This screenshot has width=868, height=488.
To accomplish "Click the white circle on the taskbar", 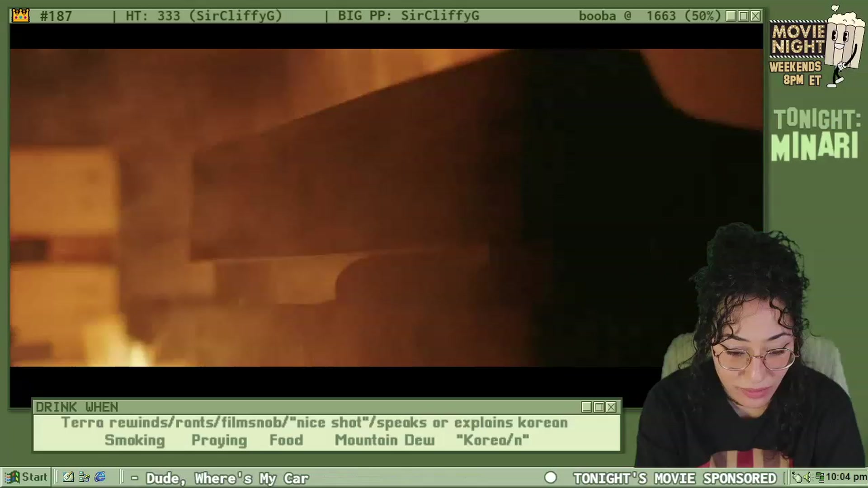I will click(x=550, y=478).
